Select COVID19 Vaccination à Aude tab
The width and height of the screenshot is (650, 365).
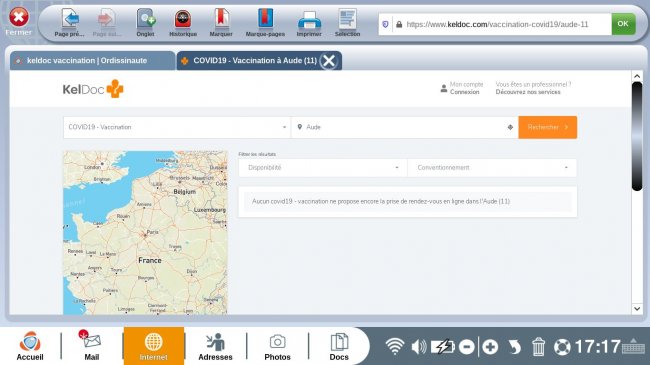pyautogui.click(x=255, y=61)
